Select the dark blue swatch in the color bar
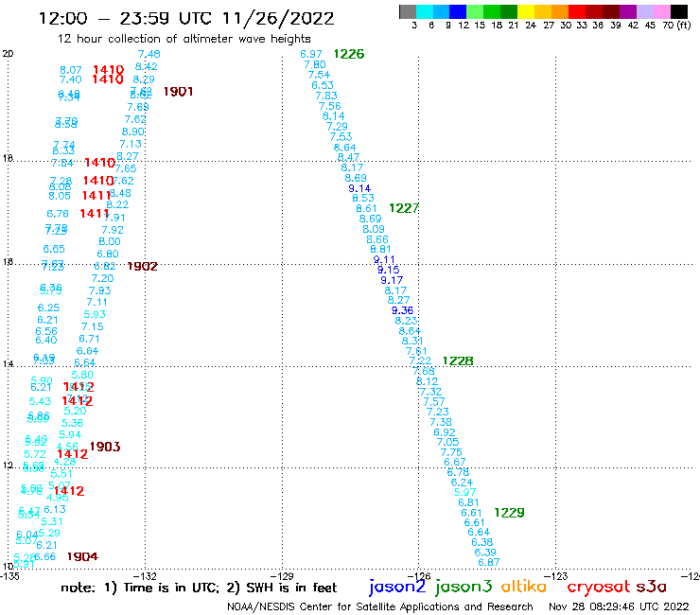This screenshot has height=615, width=700. click(458, 11)
